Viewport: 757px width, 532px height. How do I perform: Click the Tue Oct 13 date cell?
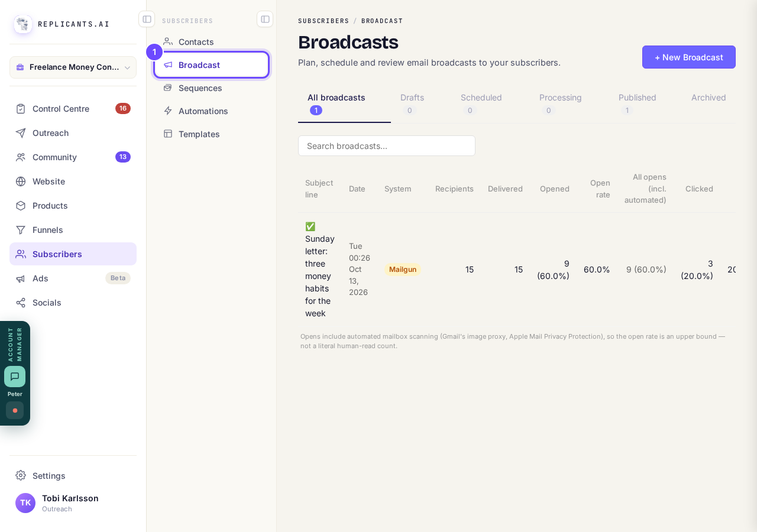coord(360,270)
